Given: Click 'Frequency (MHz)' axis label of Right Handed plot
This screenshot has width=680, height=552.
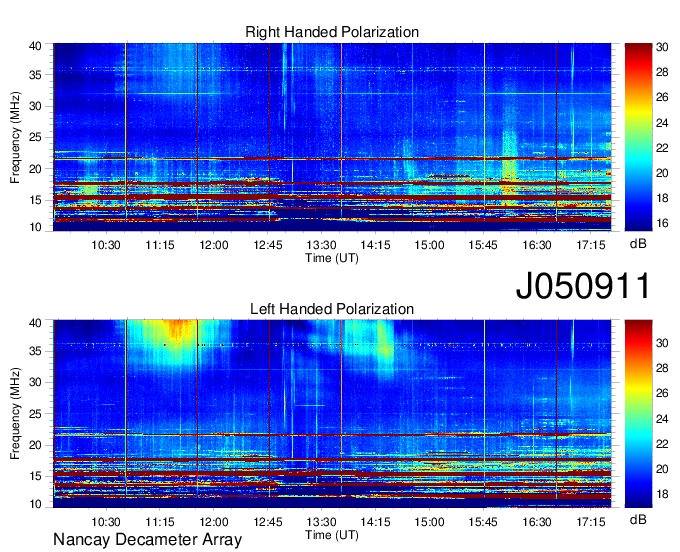Looking at the screenshot, I should pos(15,137).
